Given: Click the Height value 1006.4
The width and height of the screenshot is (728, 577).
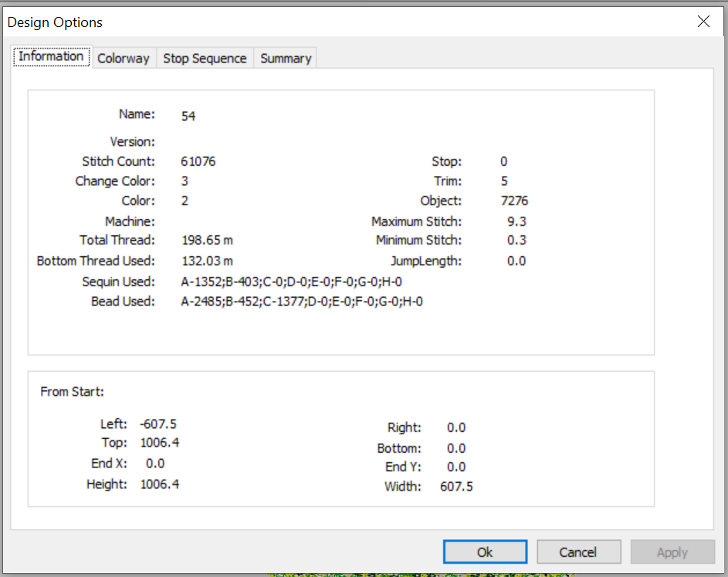Looking at the screenshot, I should pyautogui.click(x=160, y=484).
